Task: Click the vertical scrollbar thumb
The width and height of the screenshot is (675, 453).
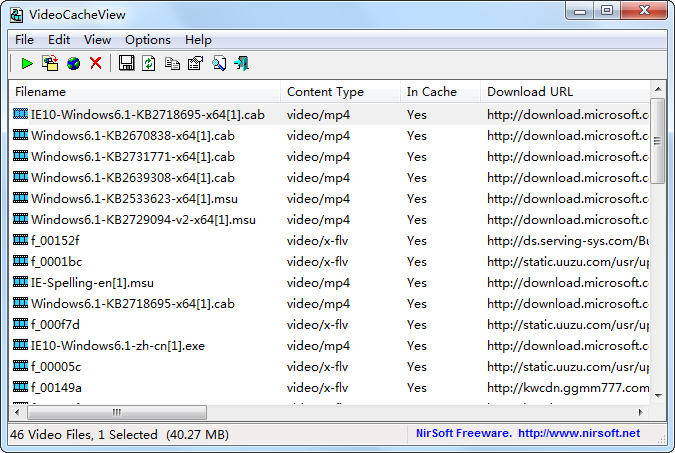Action: click(x=657, y=141)
